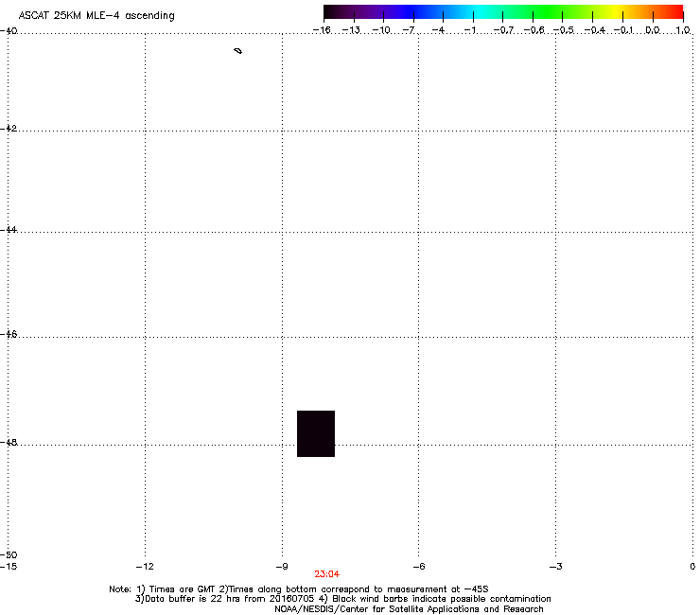
Task: Click the longitude label -9
Action: click(x=282, y=567)
